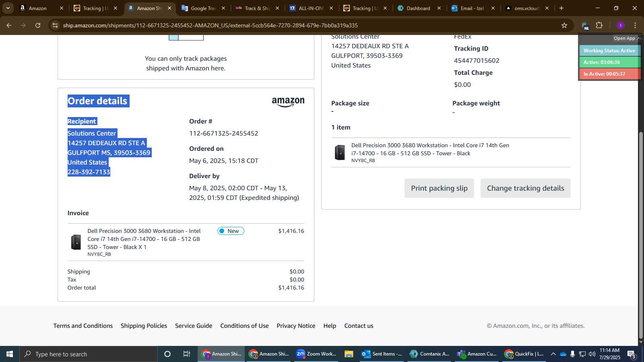
Task: Click the recipient phone 228-392-7133
Action: click(x=89, y=172)
